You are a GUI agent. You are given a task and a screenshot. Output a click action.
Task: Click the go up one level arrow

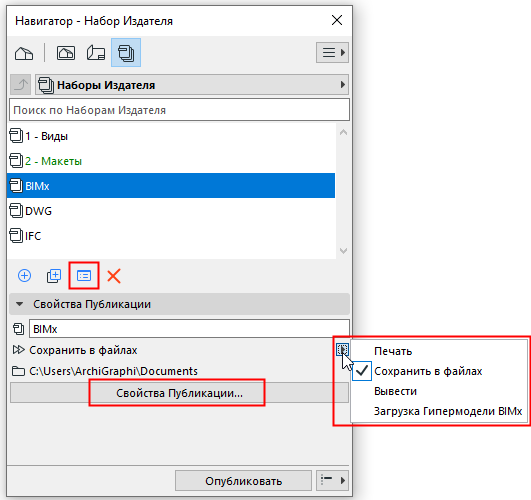click(x=21, y=84)
